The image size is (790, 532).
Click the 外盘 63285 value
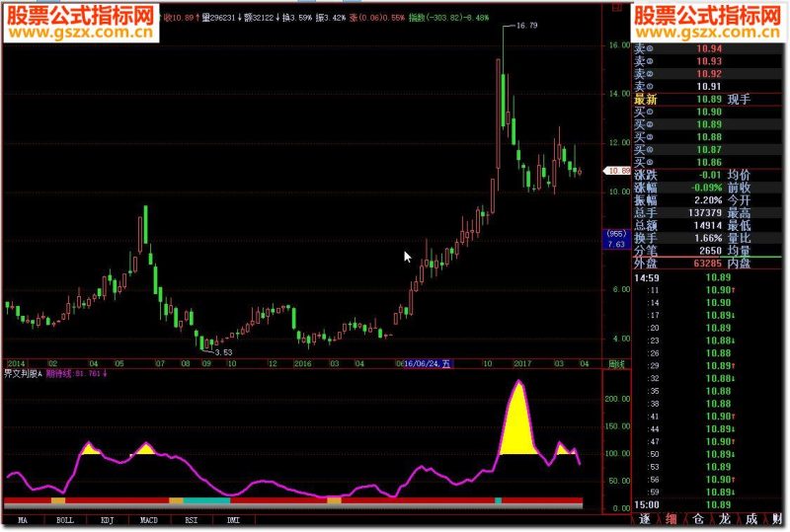(708, 263)
